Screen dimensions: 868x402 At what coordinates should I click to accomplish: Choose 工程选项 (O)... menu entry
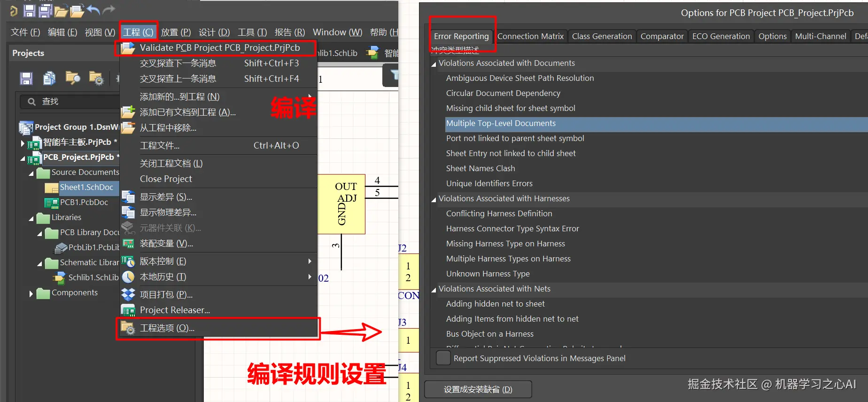click(x=219, y=328)
